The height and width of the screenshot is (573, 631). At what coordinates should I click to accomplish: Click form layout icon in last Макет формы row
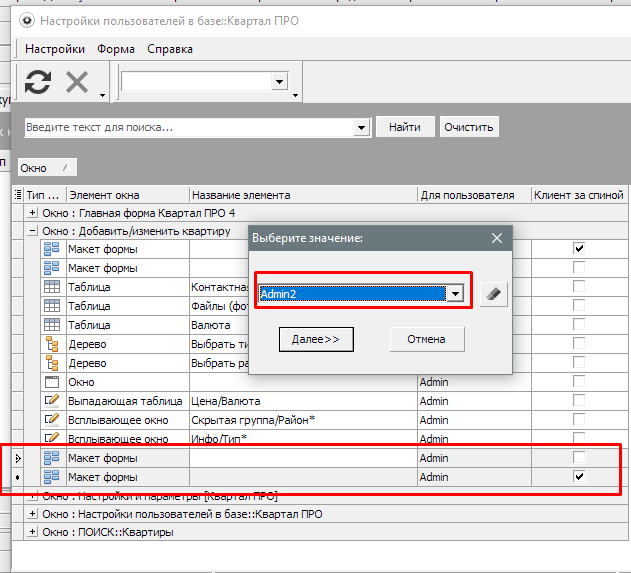[x=53, y=477]
